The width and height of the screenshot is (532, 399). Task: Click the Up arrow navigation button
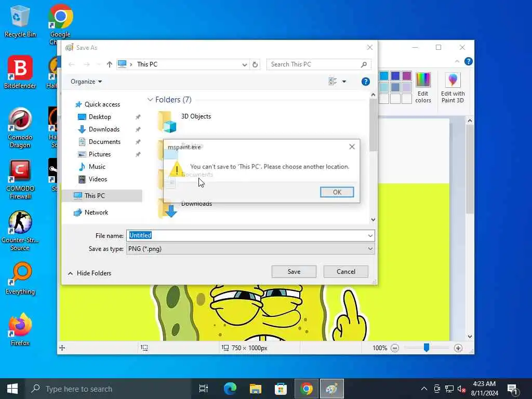coord(109,64)
